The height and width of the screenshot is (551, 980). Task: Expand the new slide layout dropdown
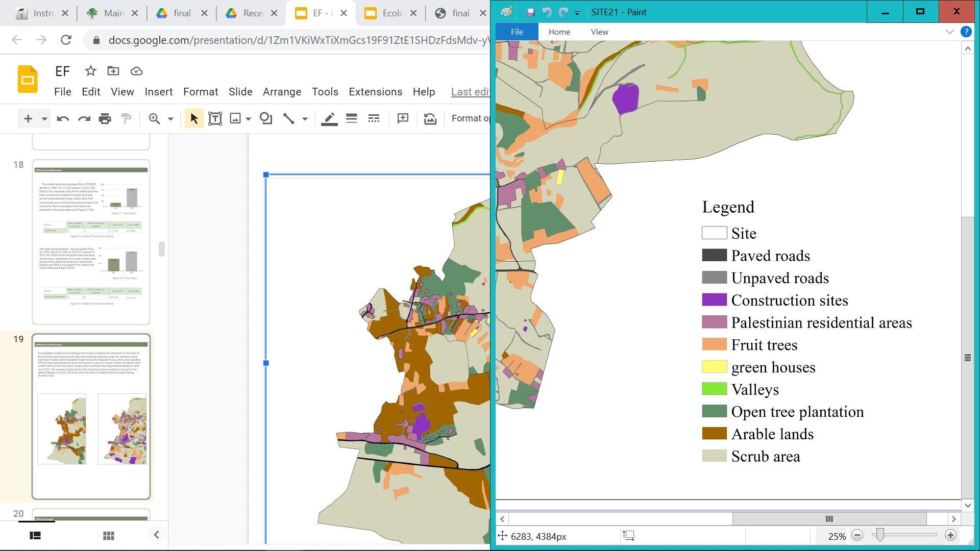point(44,119)
